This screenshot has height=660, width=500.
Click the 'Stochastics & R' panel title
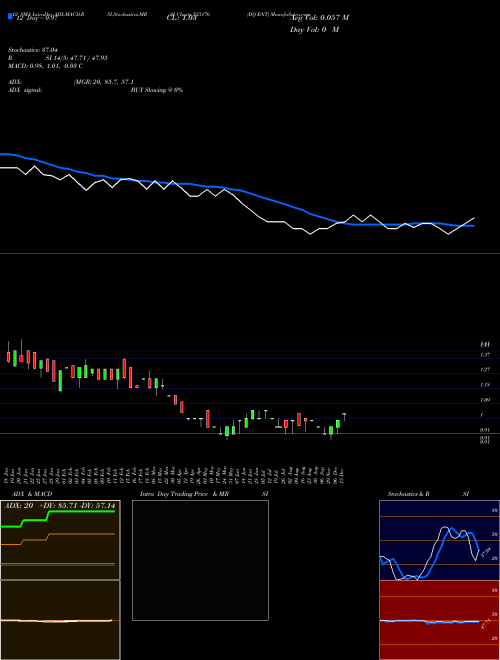coord(408,494)
